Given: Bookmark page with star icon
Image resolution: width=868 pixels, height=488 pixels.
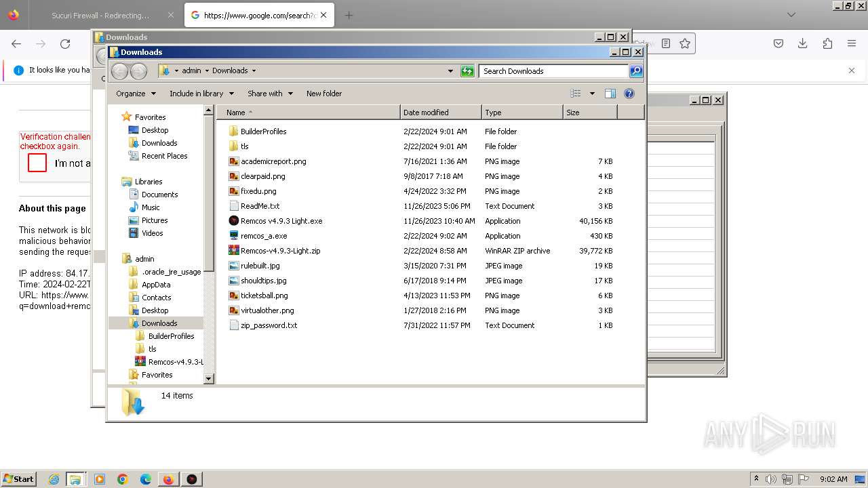Looking at the screenshot, I should click(x=685, y=43).
